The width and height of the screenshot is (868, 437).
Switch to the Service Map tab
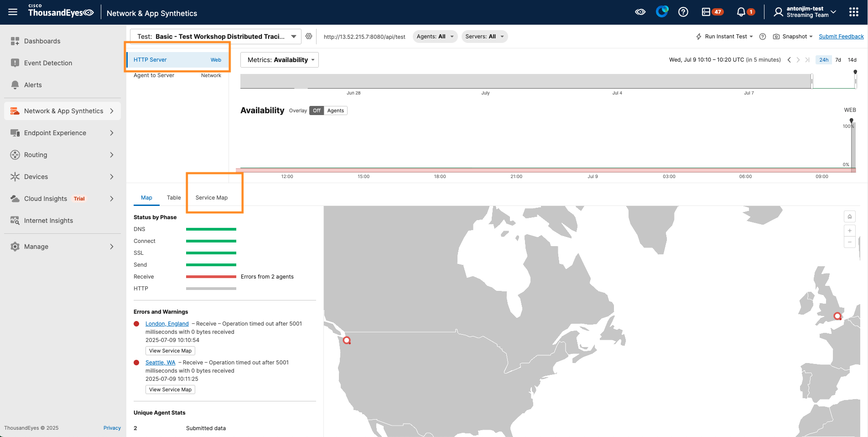[x=212, y=198]
